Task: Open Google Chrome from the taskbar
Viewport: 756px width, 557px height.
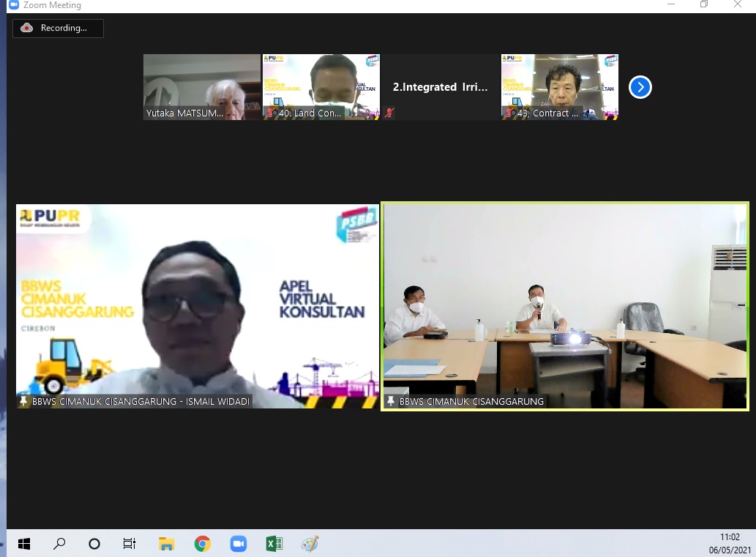Action: tap(203, 544)
